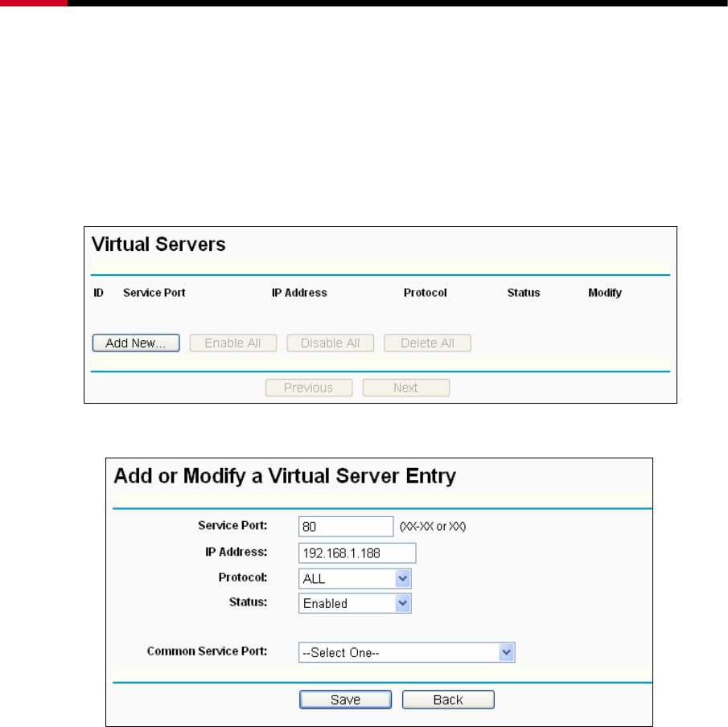The width and height of the screenshot is (728, 727).
Task: Click the Add New... button
Action: coord(136,343)
